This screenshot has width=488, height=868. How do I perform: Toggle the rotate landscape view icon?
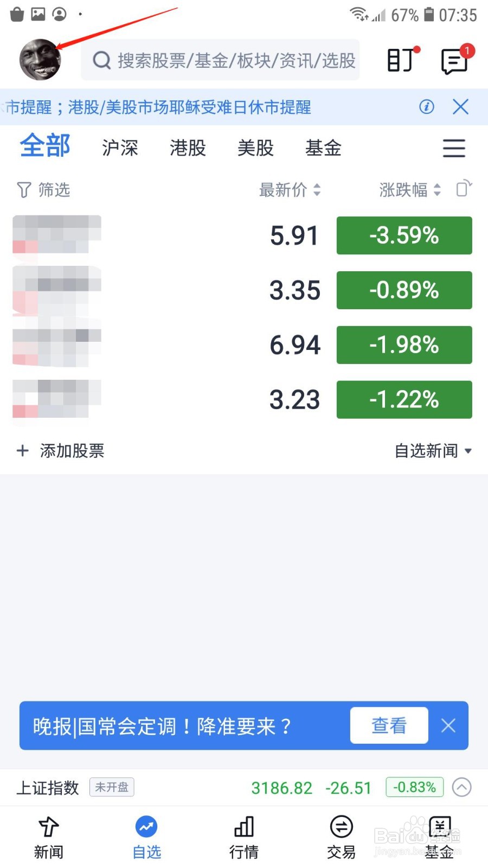click(464, 188)
